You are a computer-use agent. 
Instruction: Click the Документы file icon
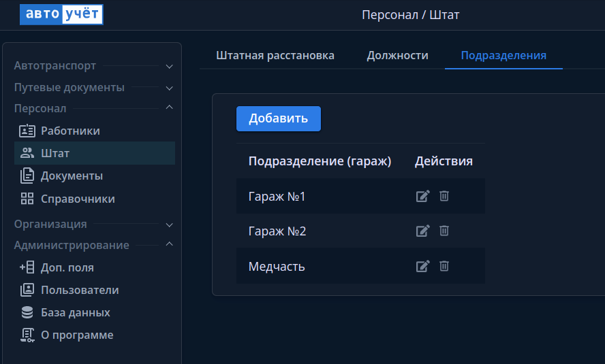tap(27, 176)
